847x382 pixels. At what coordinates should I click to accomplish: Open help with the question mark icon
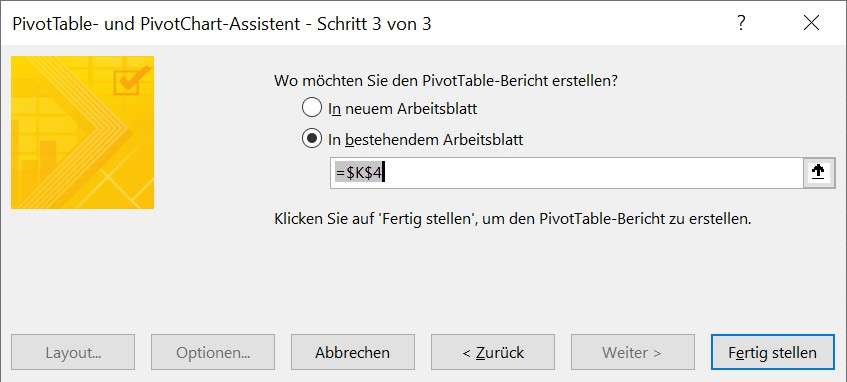pyautogui.click(x=741, y=23)
